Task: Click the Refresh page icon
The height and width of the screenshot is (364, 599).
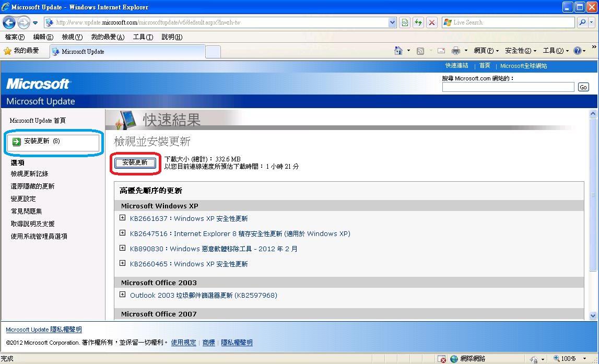Action: click(418, 22)
